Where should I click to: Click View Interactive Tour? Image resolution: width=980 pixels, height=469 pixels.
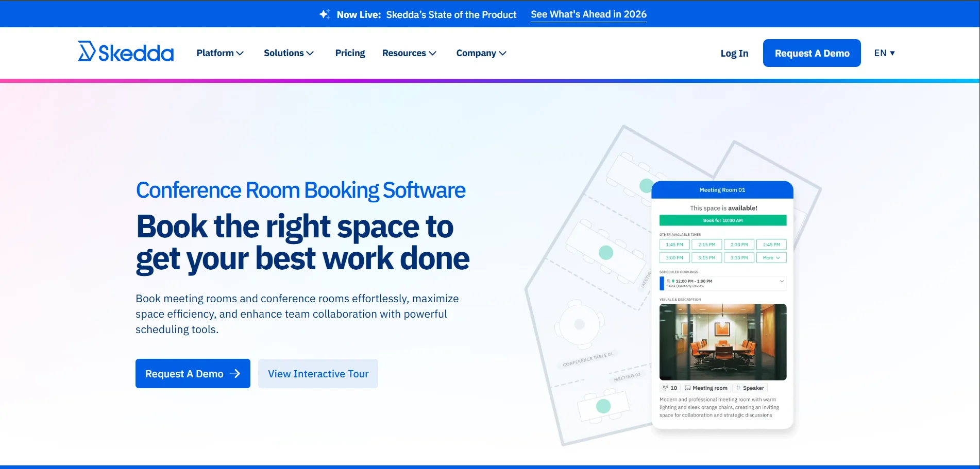point(317,373)
